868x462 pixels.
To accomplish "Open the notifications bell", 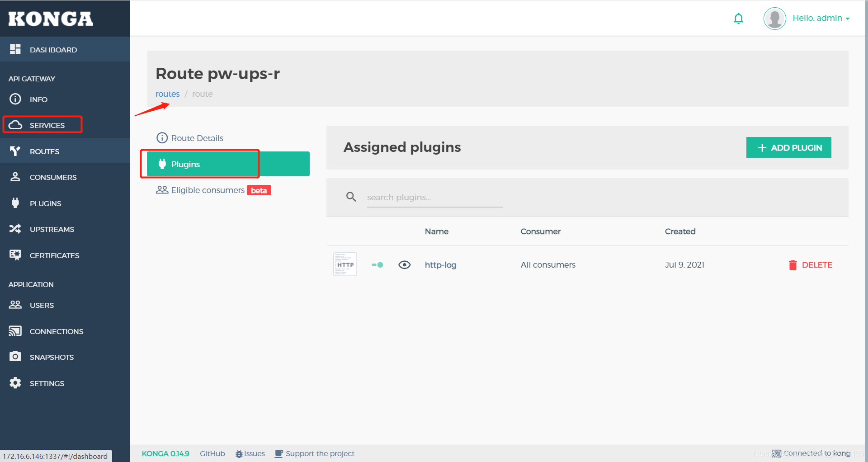I will tap(738, 19).
